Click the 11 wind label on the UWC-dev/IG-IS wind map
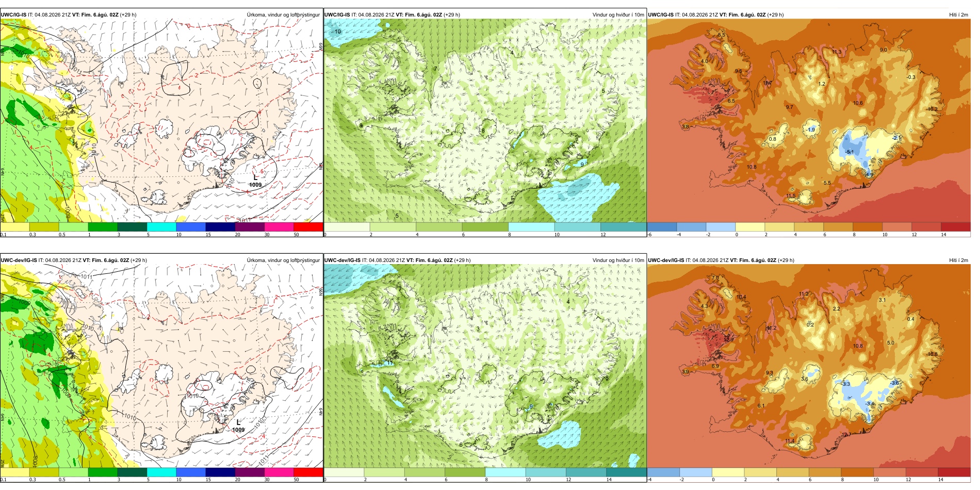The height and width of the screenshot is (490, 980). 389,363
